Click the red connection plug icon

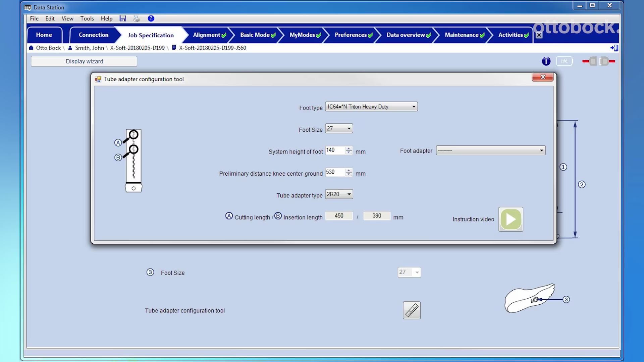[x=599, y=61]
